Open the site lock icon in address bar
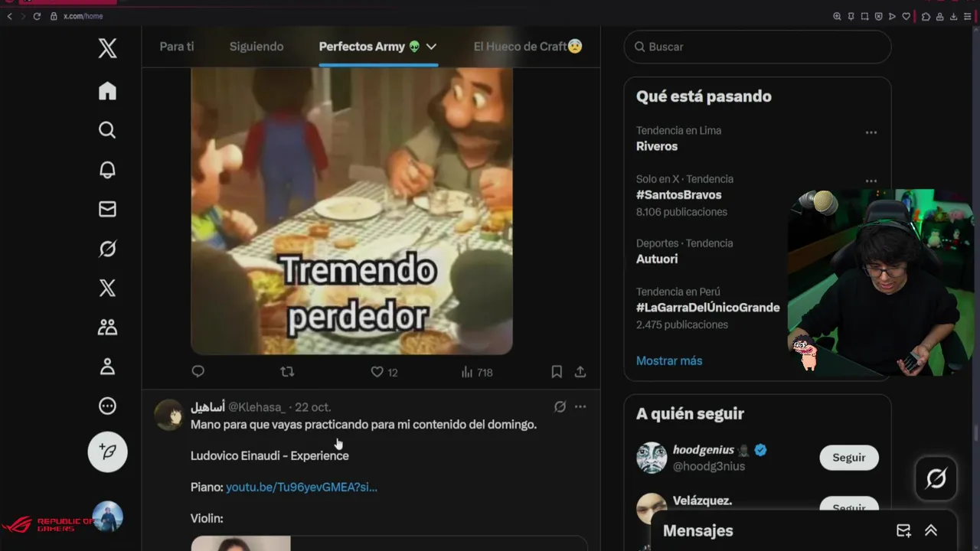The height and width of the screenshot is (551, 980). click(54, 16)
